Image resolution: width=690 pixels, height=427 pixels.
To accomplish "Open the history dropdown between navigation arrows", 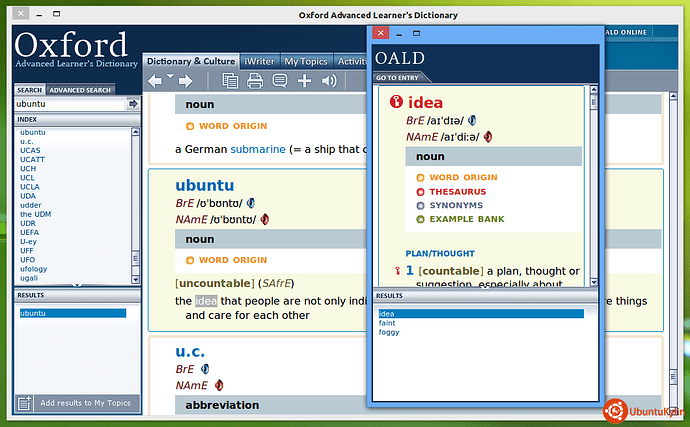I will click(x=171, y=77).
